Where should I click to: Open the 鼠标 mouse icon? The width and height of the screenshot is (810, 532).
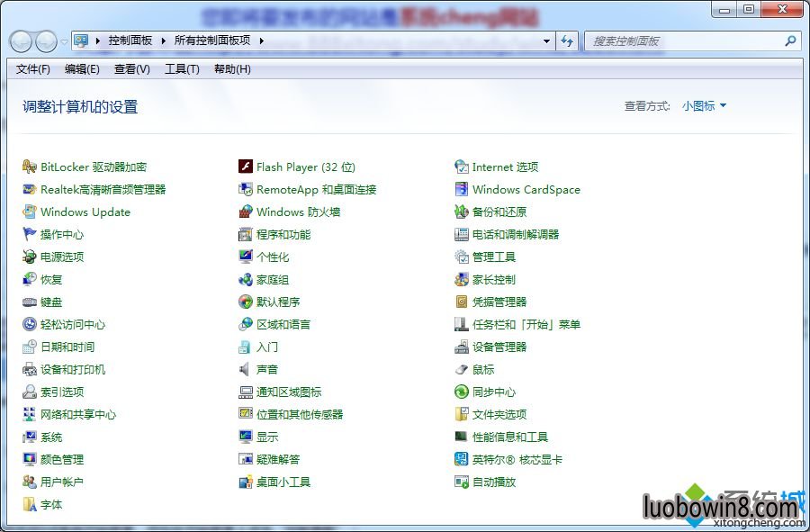(462, 369)
